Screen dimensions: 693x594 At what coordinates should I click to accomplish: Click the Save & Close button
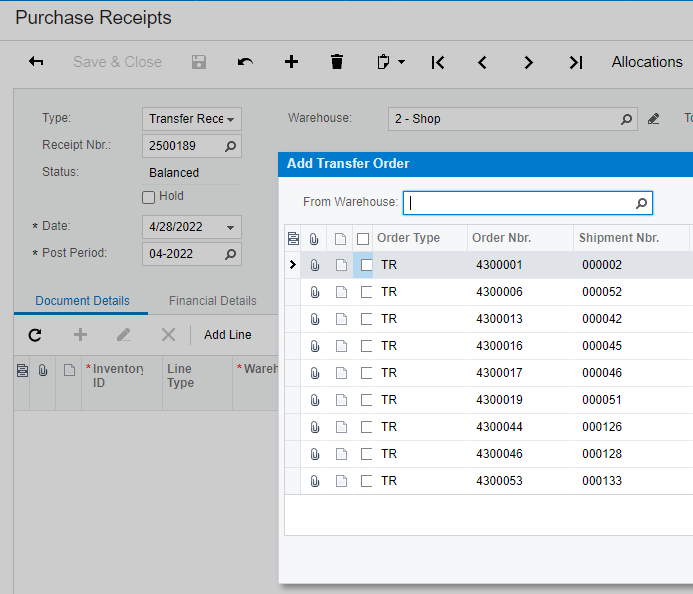118,62
